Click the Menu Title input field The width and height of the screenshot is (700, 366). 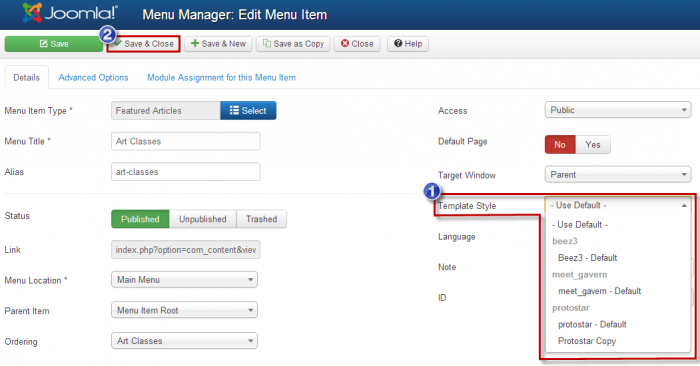[186, 141]
